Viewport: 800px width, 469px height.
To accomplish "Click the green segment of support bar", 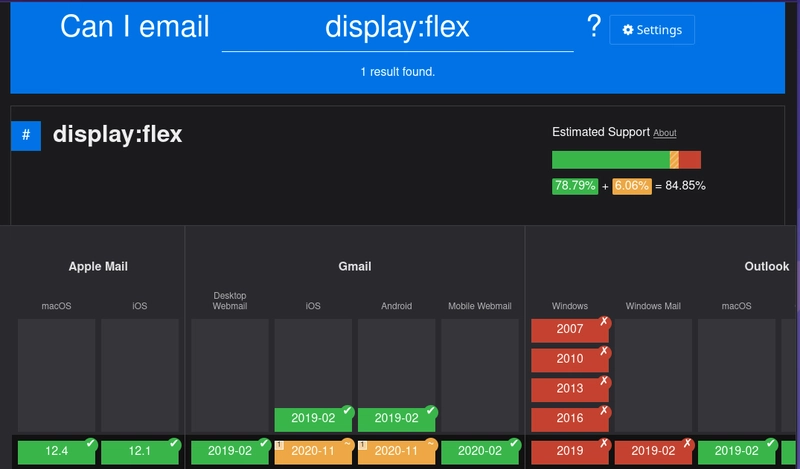I will [x=611, y=160].
